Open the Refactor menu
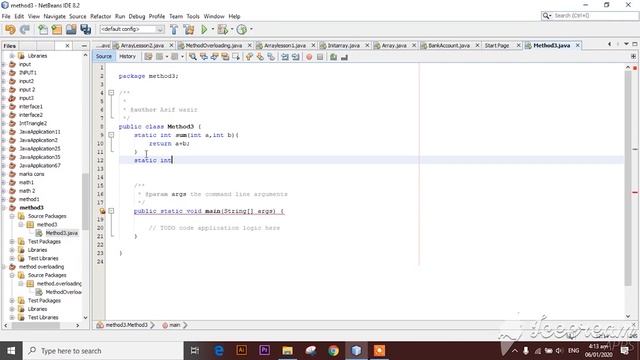The image size is (640, 360). click(100, 16)
